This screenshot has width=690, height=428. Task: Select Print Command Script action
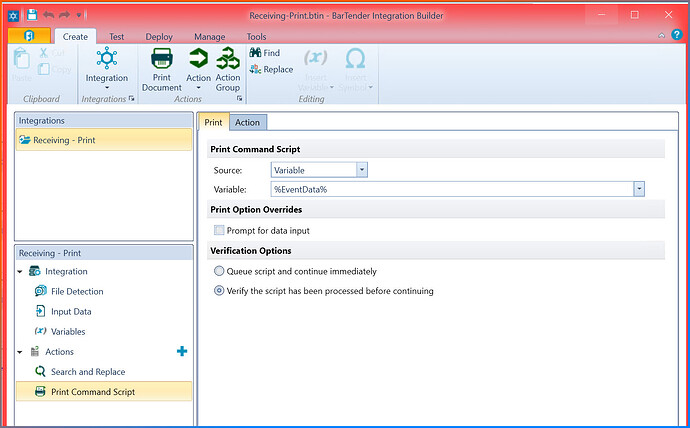pos(104,391)
